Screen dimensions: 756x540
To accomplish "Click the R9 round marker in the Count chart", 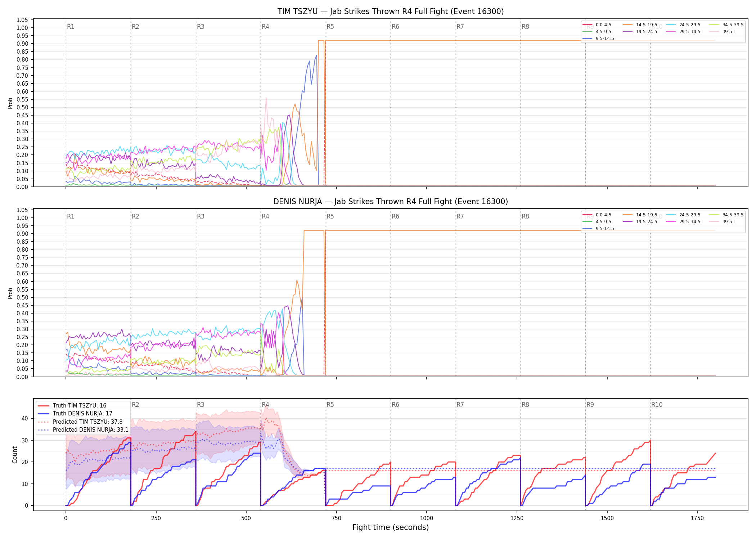I will click(590, 405).
